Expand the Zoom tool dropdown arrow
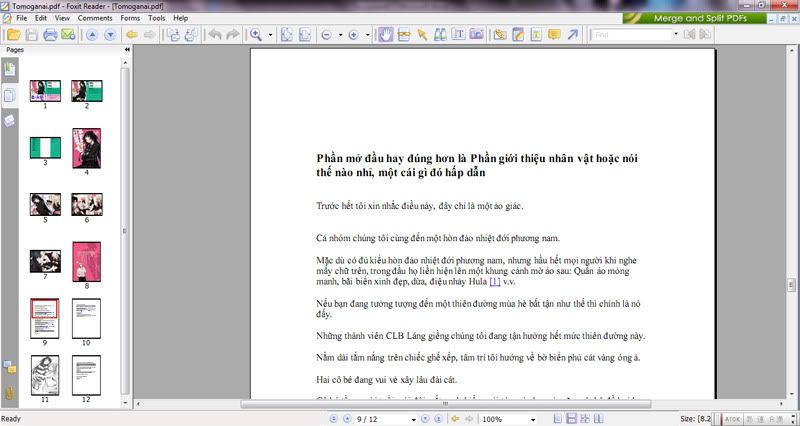Image resolution: width=800 pixels, height=426 pixels. click(270, 35)
